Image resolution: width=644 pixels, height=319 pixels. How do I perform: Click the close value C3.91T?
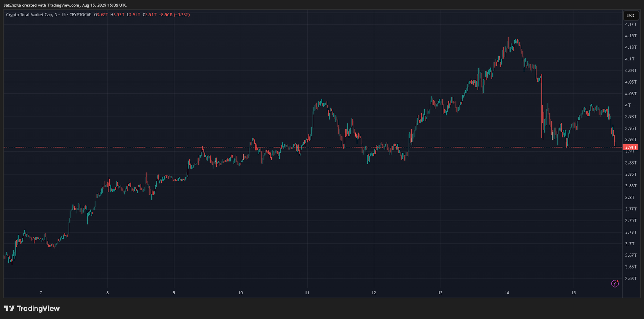pyautogui.click(x=150, y=15)
